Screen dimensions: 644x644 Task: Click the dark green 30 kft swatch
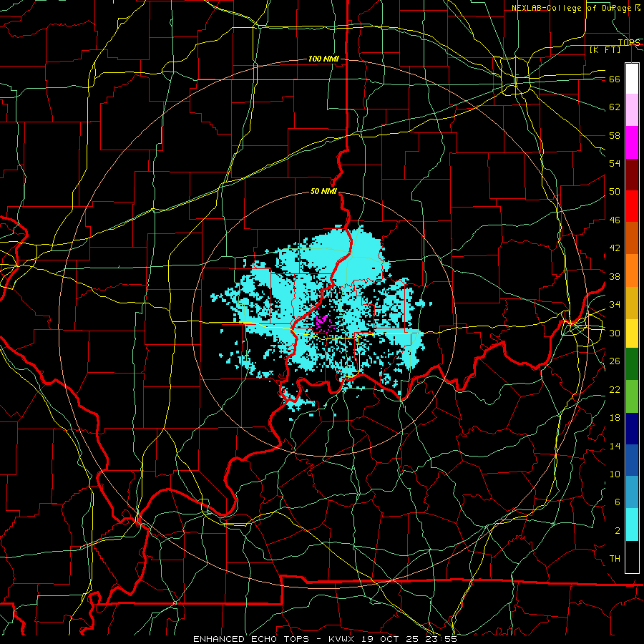tap(632, 364)
